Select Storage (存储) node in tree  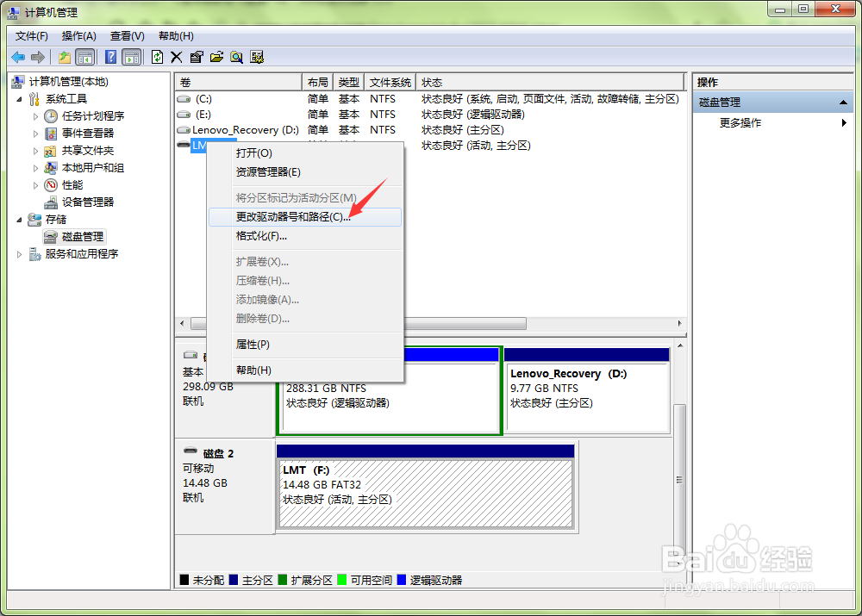[56, 219]
